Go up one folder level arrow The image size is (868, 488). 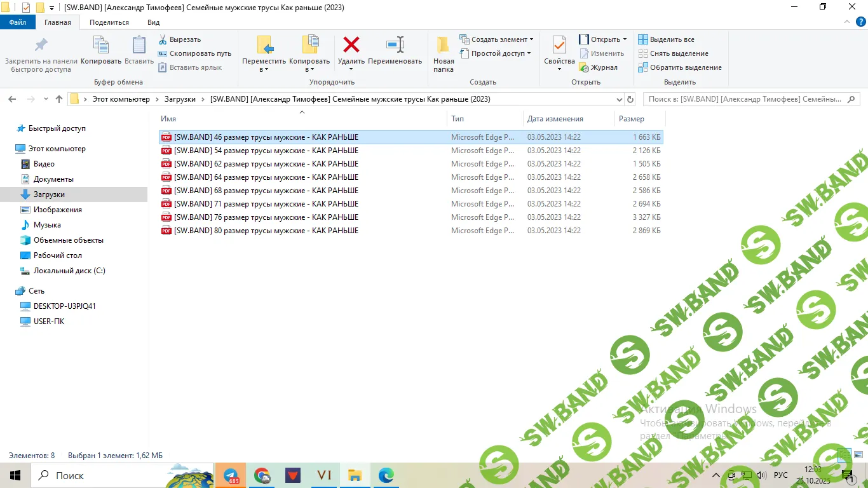(x=59, y=99)
